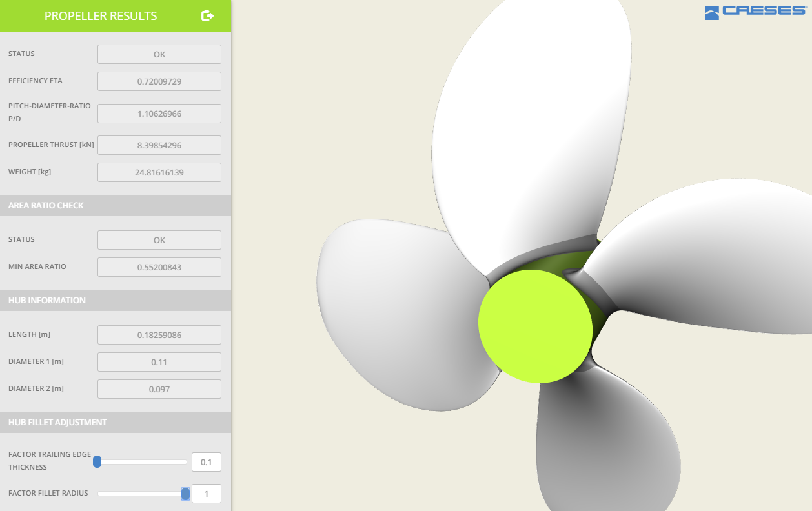
Task: Select the hub Length value 0.18259086
Action: [x=159, y=335]
